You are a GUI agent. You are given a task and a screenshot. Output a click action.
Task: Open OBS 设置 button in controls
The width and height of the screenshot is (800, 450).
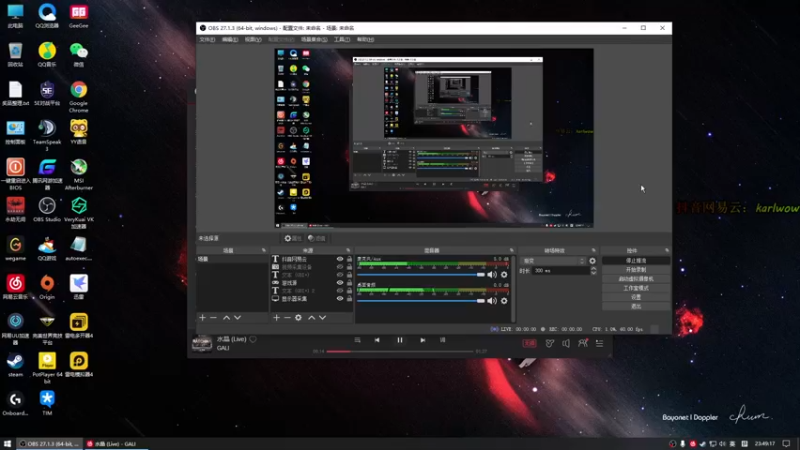[636, 297]
